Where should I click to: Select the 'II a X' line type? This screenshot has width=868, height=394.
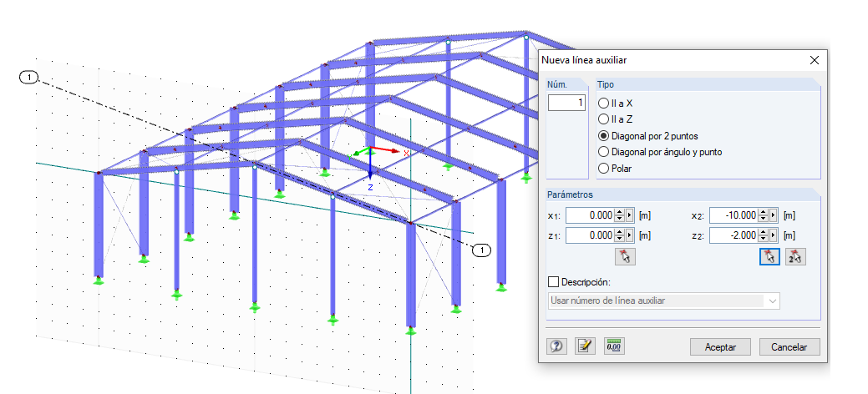click(x=615, y=104)
